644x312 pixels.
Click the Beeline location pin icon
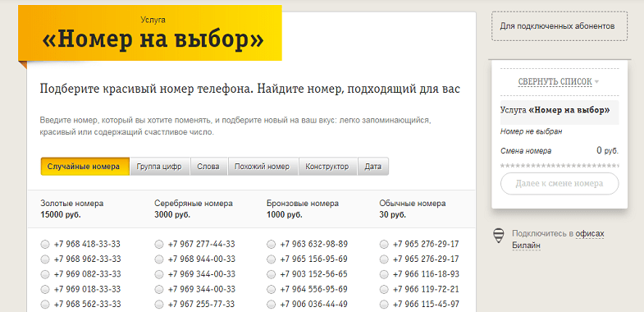pos(498,236)
